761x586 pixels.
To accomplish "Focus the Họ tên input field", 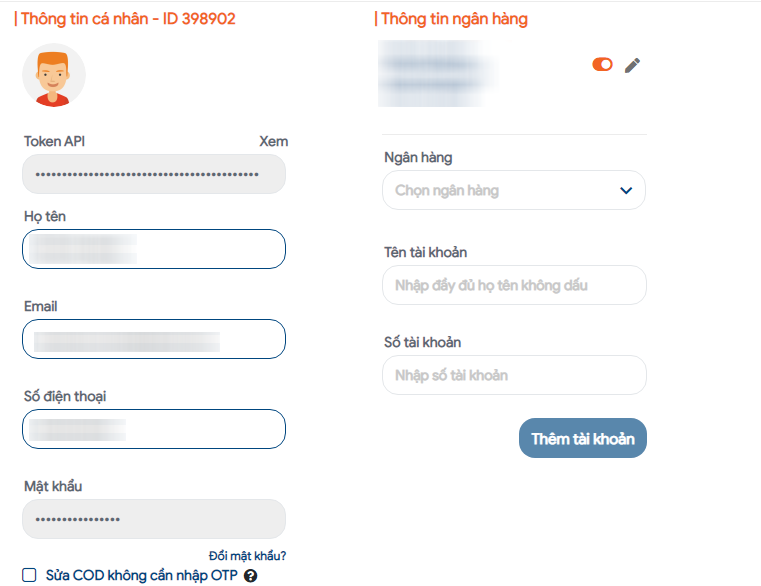I will 154,249.
